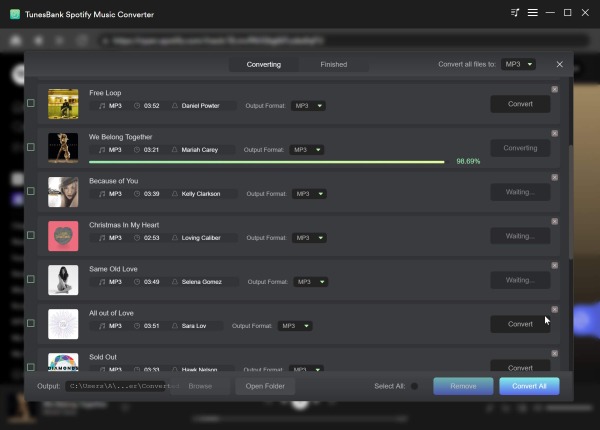
Task: Click Convert button for Free Loop
Action: coord(520,104)
